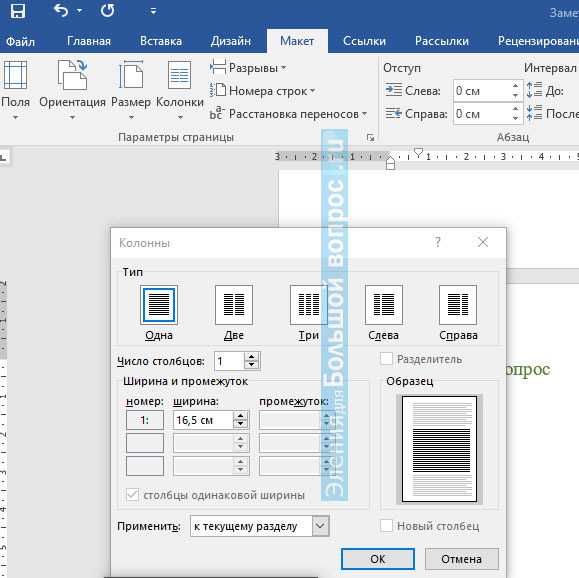Open the Размер page size menu
This screenshot has height=578, width=579.
tap(131, 90)
